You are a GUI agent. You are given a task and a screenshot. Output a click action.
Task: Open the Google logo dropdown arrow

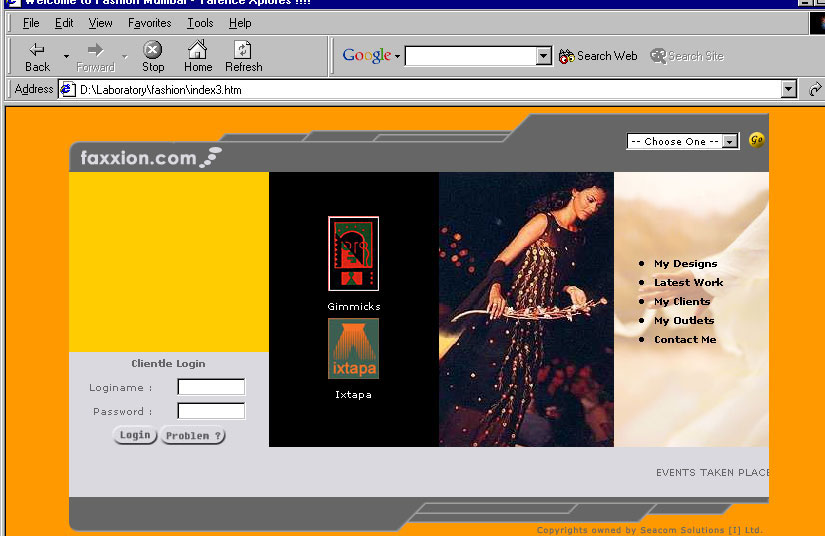pyautogui.click(x=397, y=56)
